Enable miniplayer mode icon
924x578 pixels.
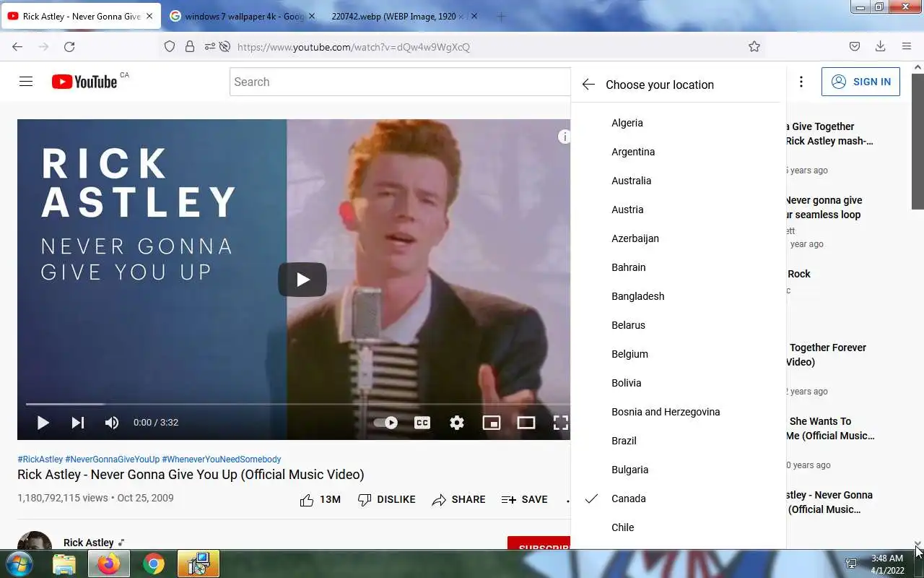tap(492, 423)
